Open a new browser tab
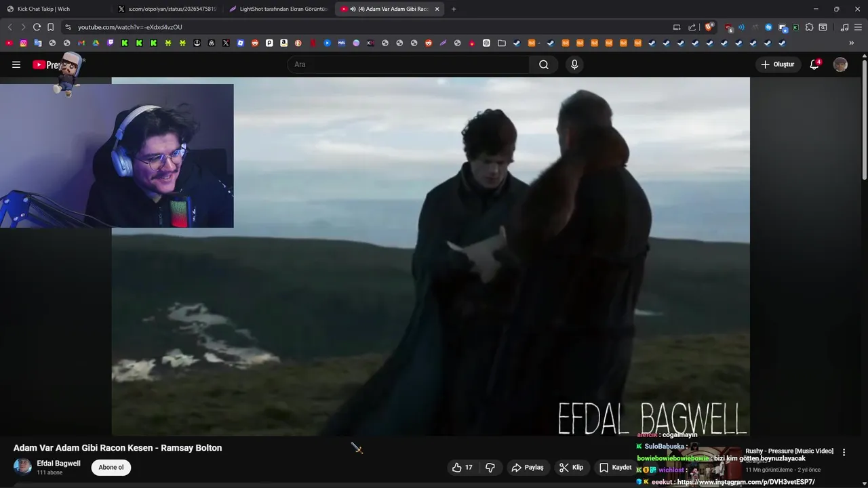The width and height of the screenshot is (868, 488). [x=454, y=9]
